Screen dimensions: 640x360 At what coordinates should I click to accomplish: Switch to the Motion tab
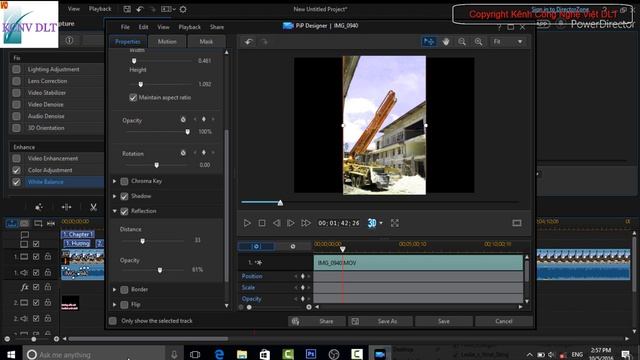tap(167, 41)
